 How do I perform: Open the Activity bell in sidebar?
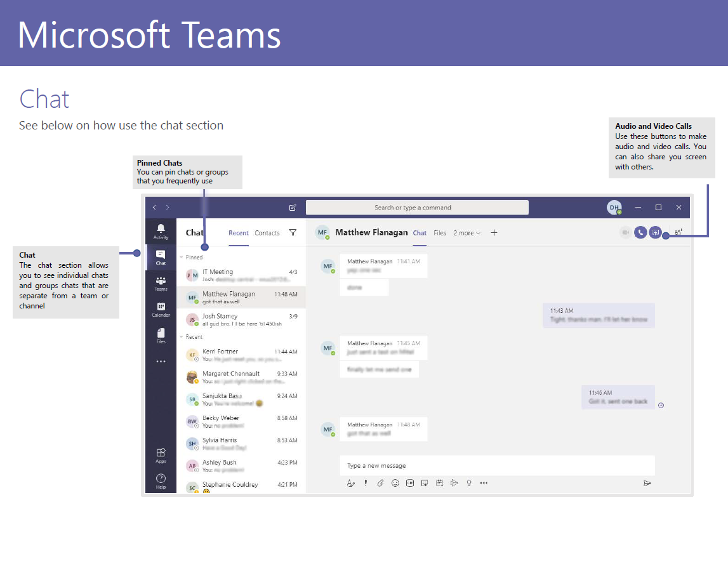(x=161, y=231)
